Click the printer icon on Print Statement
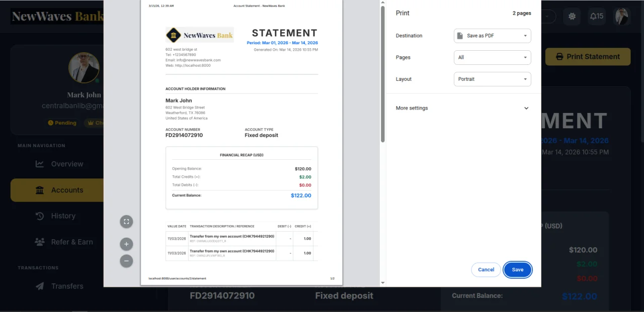Viewport: 644px width, 312px height. click(559, 57)
